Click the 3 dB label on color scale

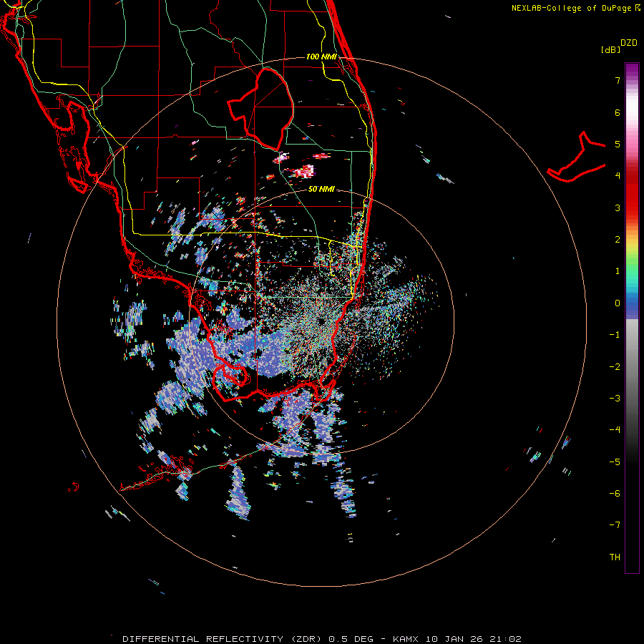tap(618, 208)
